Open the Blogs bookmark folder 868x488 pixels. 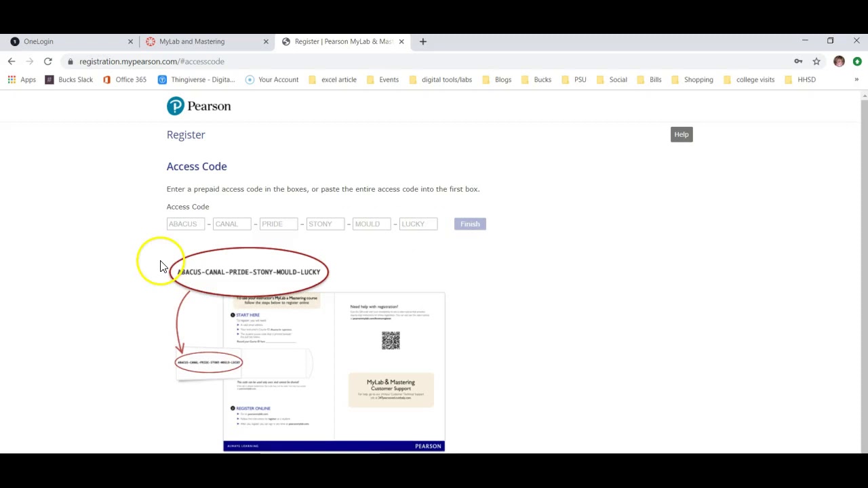point(497,80)
